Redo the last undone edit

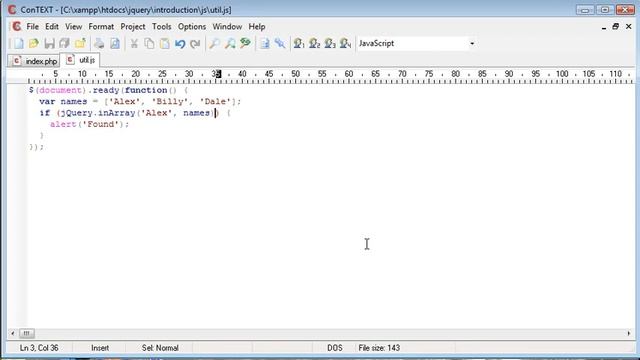coord(196,43)
